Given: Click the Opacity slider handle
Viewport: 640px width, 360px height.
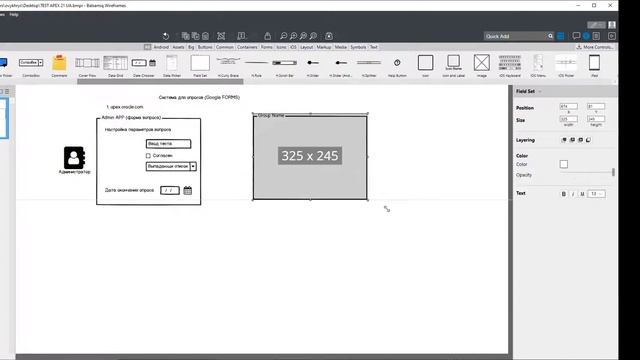Looking at the screenshot, I should [x=613, y=172].
